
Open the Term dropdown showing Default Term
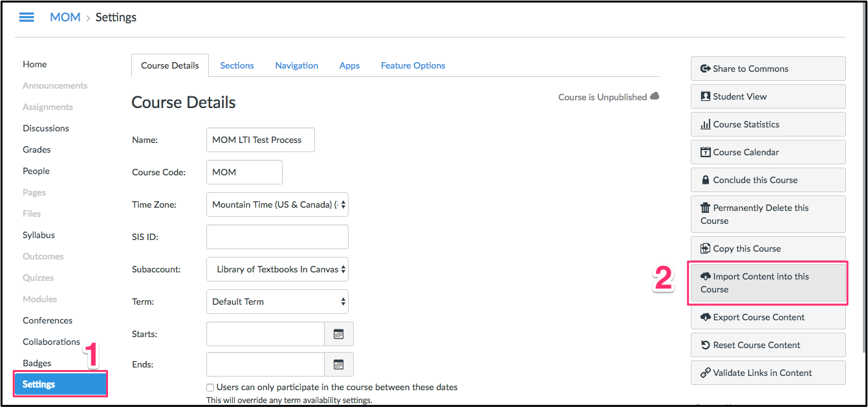277,302
